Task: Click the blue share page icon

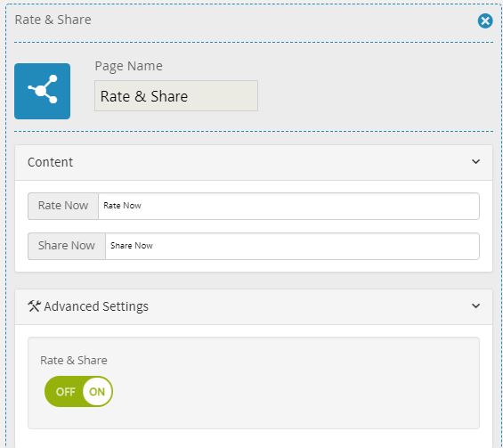Action: point(42,91)
